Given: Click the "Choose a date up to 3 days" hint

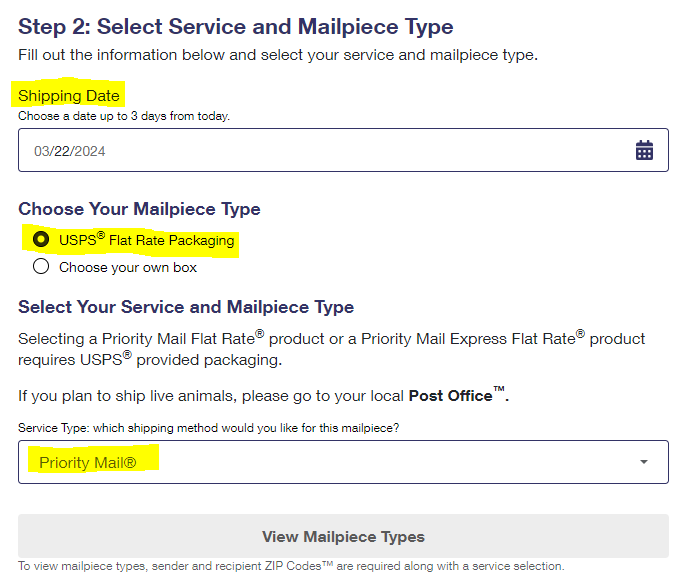Looking at the screenshot, I should [x=124, y=116].
